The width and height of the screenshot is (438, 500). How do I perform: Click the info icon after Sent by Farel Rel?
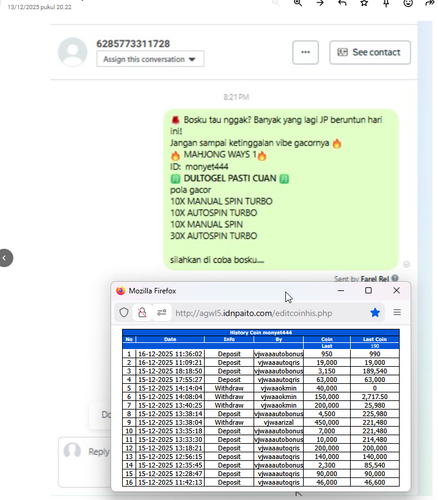395,278
